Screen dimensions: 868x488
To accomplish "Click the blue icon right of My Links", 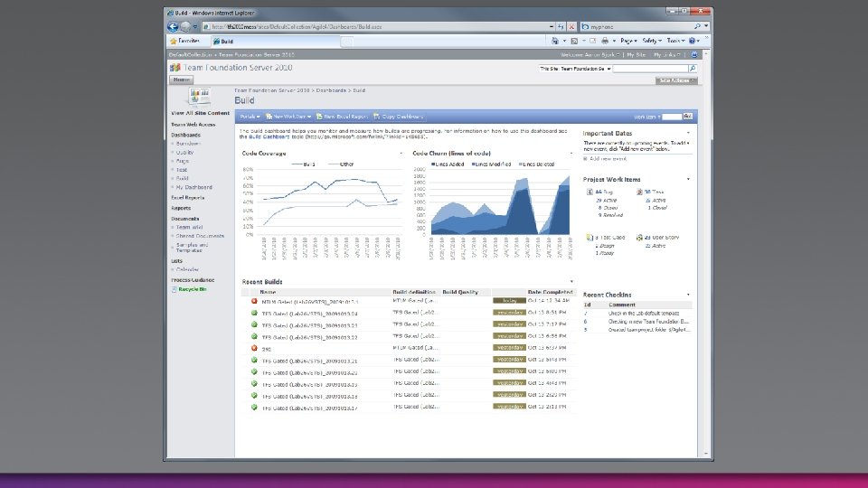I will (x=694, y=55).
